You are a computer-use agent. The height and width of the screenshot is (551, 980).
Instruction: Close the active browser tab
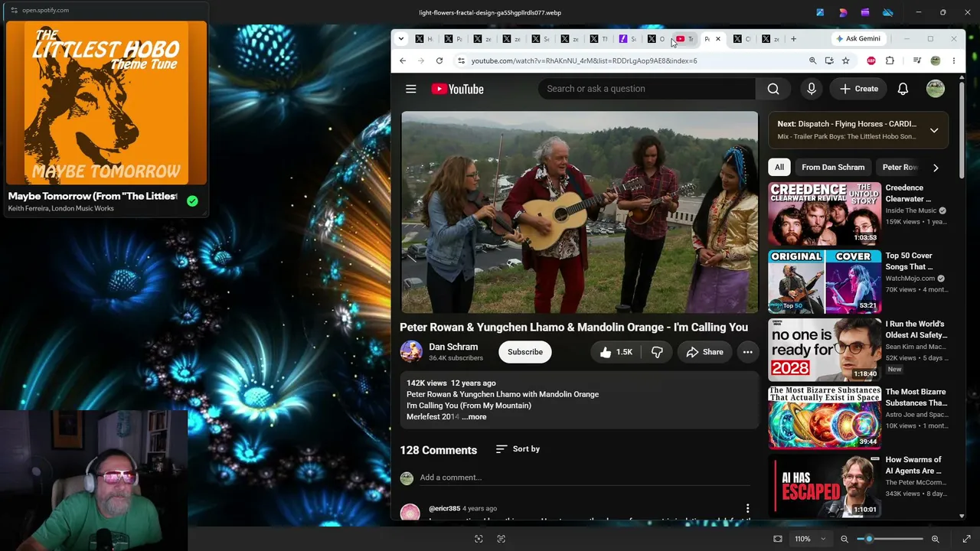(x=718, y=39)
